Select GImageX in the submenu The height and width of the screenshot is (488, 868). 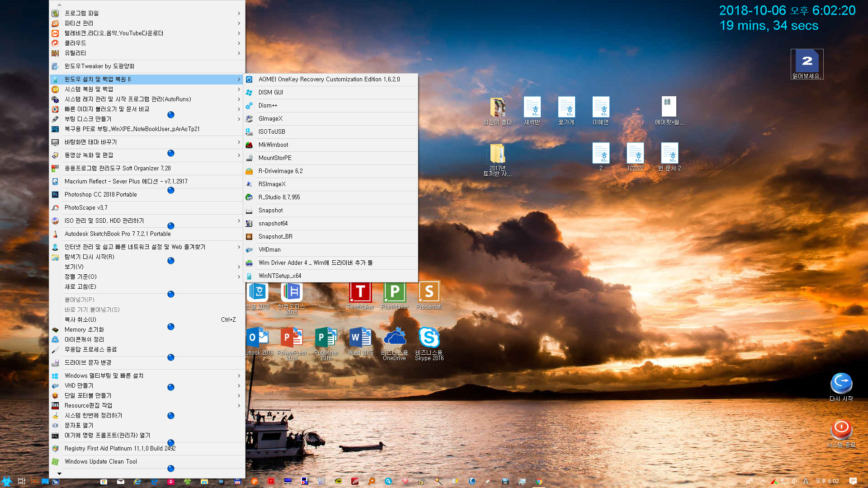[330, 118]
